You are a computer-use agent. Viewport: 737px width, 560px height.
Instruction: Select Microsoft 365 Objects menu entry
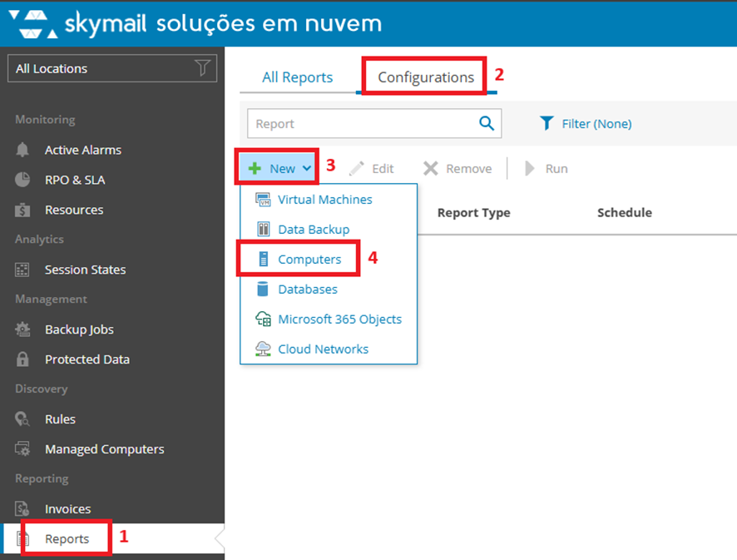pos(339,320)
